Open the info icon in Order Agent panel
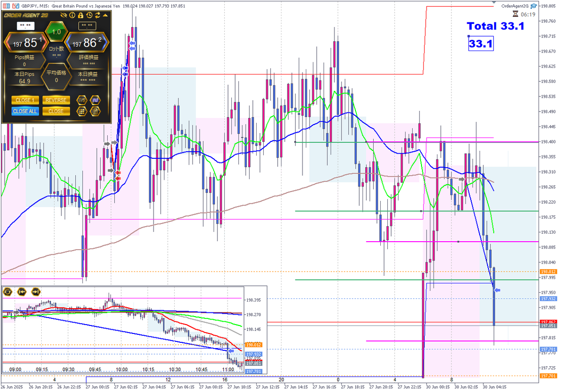562x392 pixels. tap(72, 15)
